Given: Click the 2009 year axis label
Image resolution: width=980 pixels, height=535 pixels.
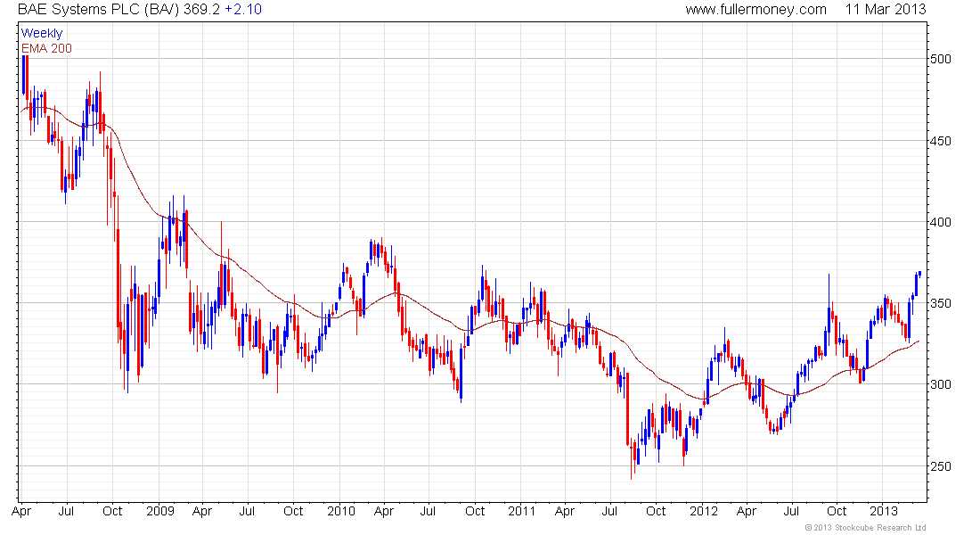Looking at the screenshot, I should [160, 511].
